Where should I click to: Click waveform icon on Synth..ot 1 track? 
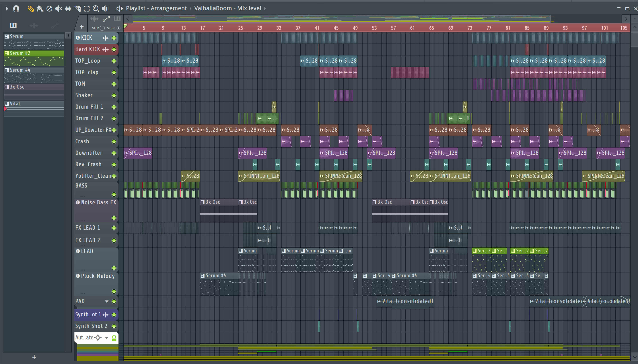(x=105, y=315)
